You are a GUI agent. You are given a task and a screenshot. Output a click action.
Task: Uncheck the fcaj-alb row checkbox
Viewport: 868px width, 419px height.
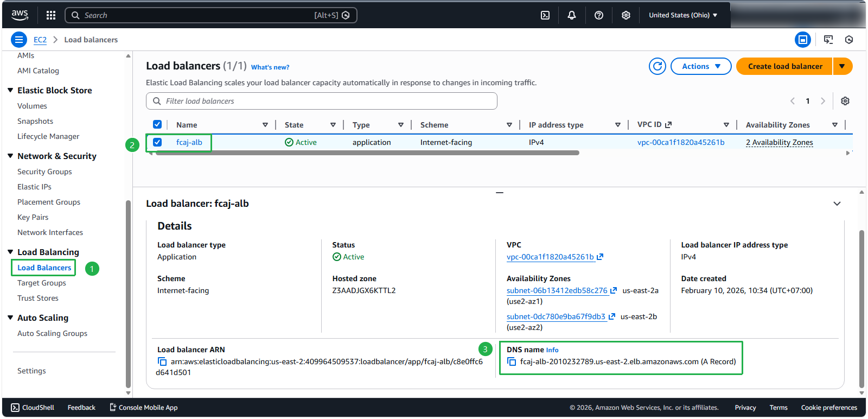(157, 142)
